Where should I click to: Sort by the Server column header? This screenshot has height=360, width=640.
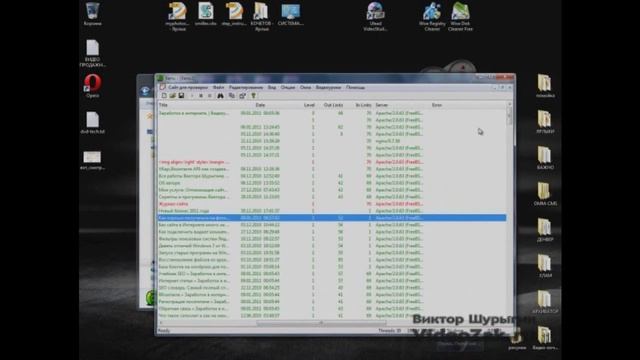[382, 105]
